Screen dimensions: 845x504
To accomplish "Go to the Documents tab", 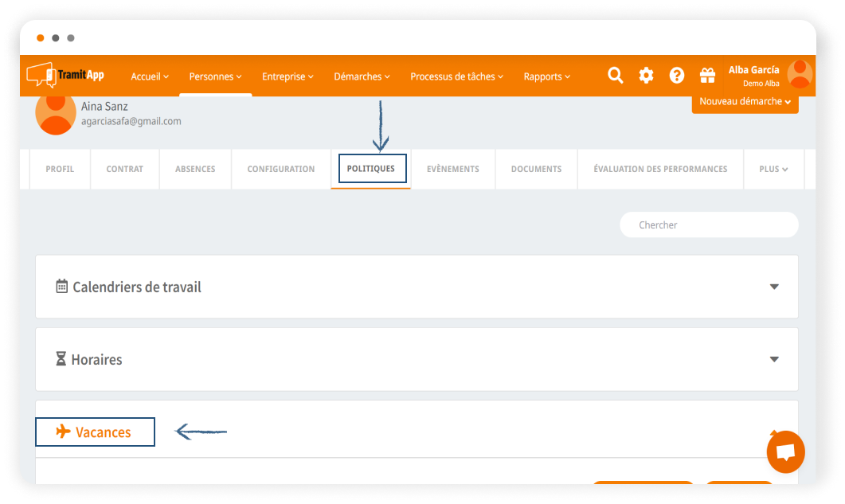I will coord(536,169).
